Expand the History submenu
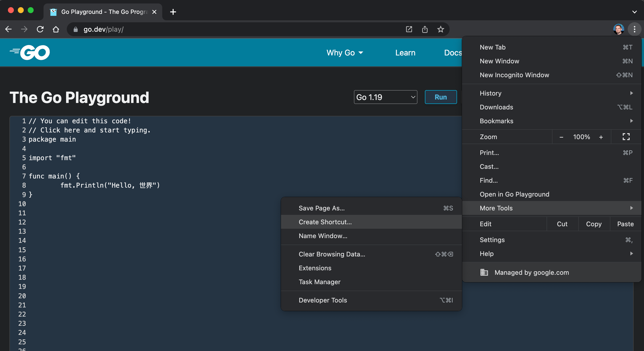The image size is (644, 351). (552, 93)
